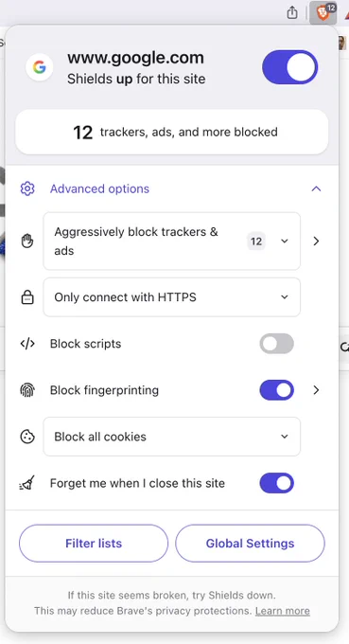This screenshot has width=349, height=644.
Task: Turn off Shields for www.google.com
Action: tap(290, 67)
